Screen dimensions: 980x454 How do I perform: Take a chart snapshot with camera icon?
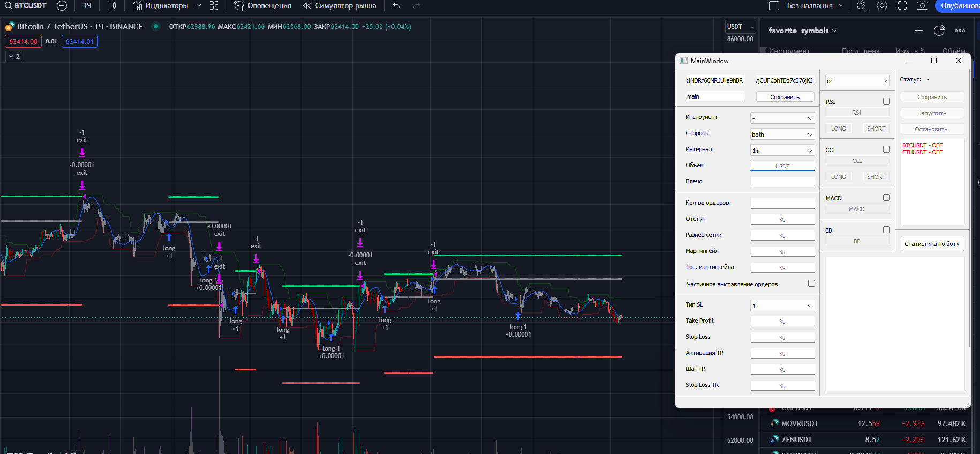[x=922, y=5]
